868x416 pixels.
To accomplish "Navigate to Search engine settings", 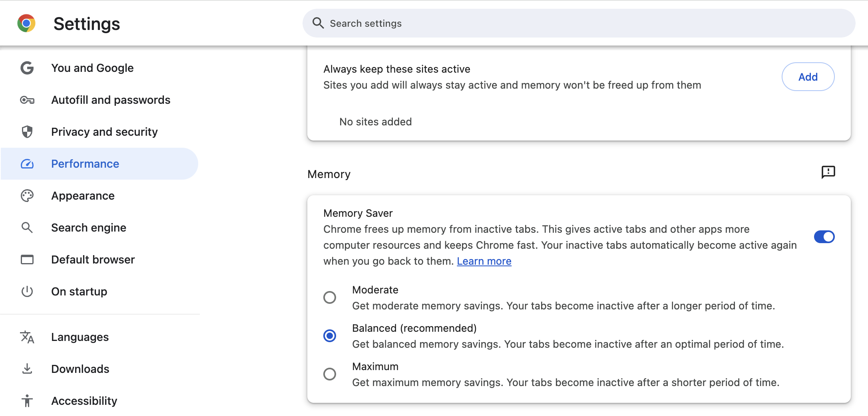I will pyautogui.click(x=100, y=228).
